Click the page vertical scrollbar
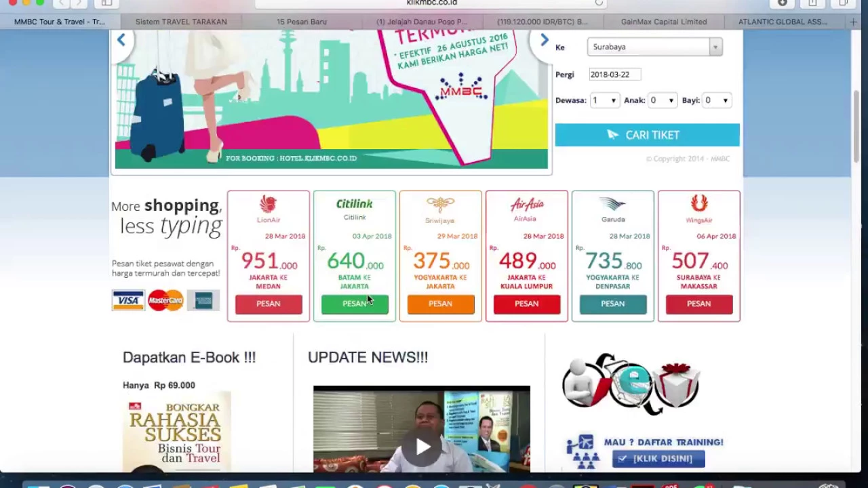868x488 pixels. pos(856,125)
